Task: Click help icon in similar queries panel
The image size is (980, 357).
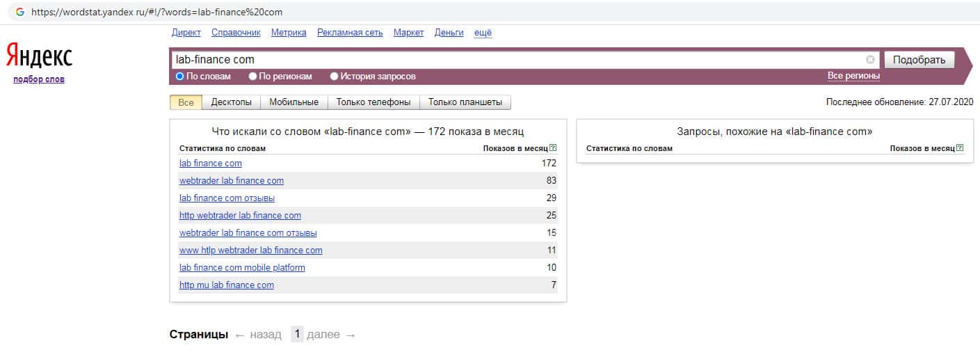Action: [960, 148]
